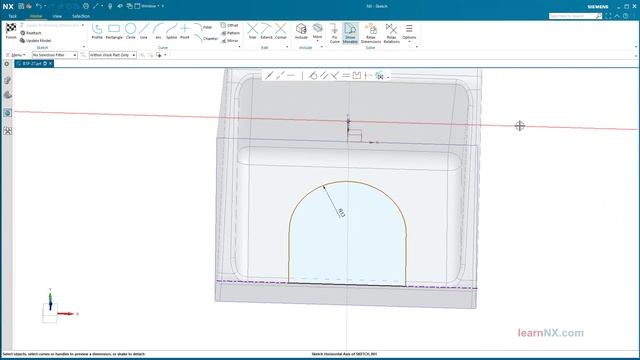This screenshot has height=360, width=640.
Task: Open the left sidebar settings gear
Action: pyautogui.click(x=7, y=64)
